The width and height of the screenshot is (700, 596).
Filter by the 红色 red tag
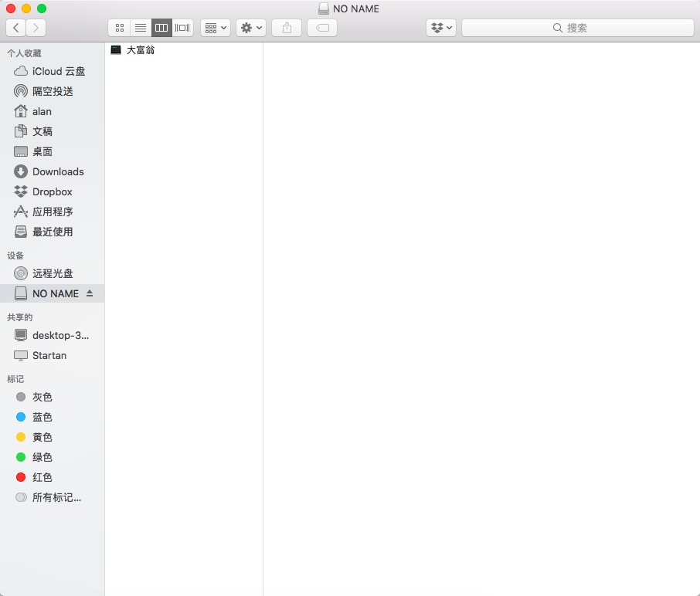pyautogui.click(x=42, y=477)
